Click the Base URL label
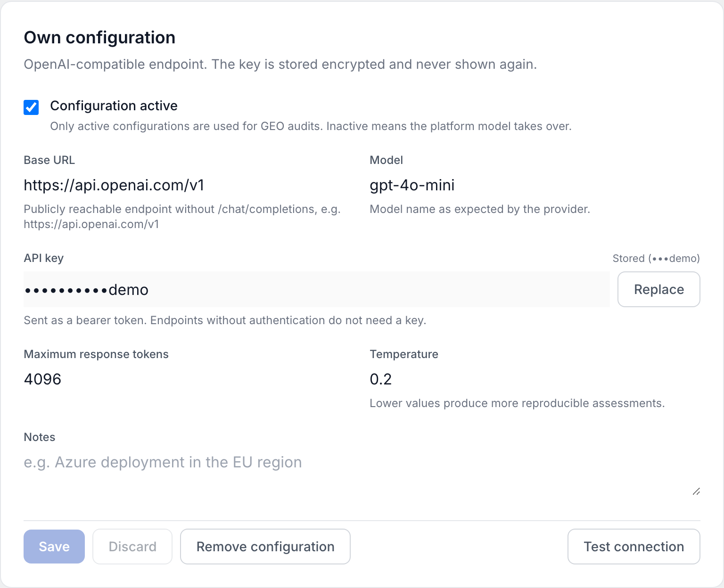The image size is (724, 588). [x=49, y=160]
